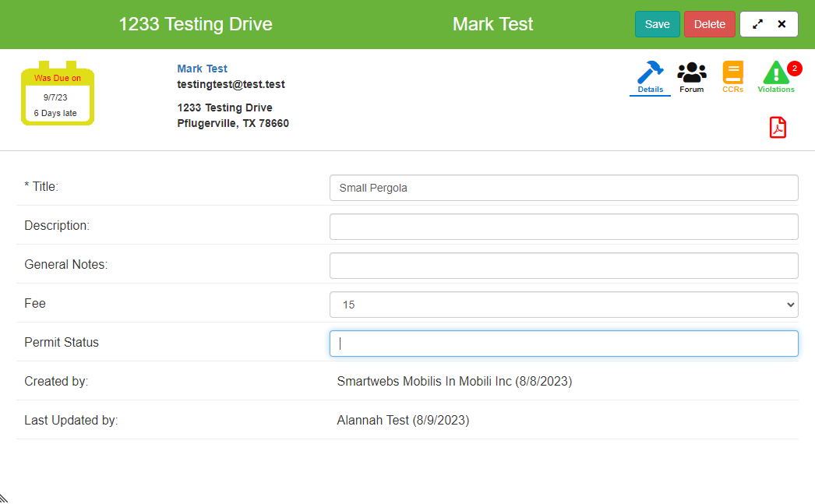
Task: Click into the Description input field
Action: click(x=564, y=227)
